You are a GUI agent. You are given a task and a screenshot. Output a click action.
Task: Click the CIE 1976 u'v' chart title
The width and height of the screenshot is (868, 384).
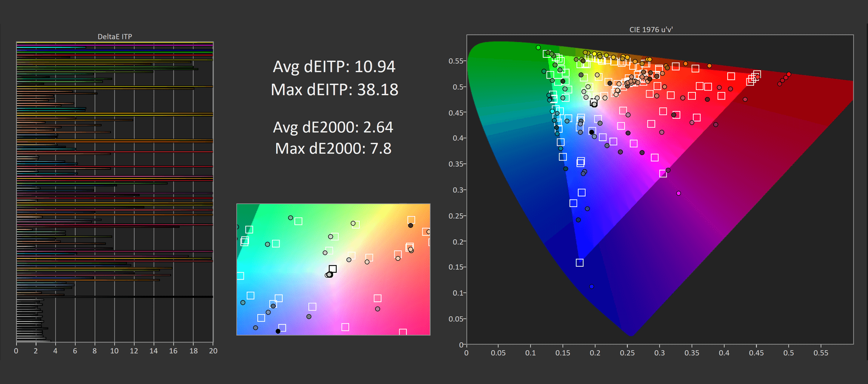click(x=651, y=29)
